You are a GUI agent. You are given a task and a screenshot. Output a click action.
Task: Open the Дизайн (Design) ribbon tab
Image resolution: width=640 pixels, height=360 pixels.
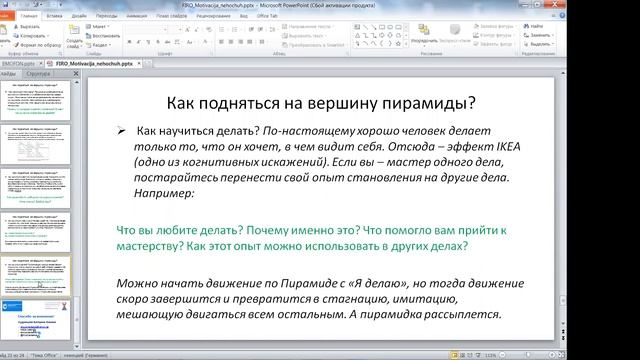click(x=79, y=16)
